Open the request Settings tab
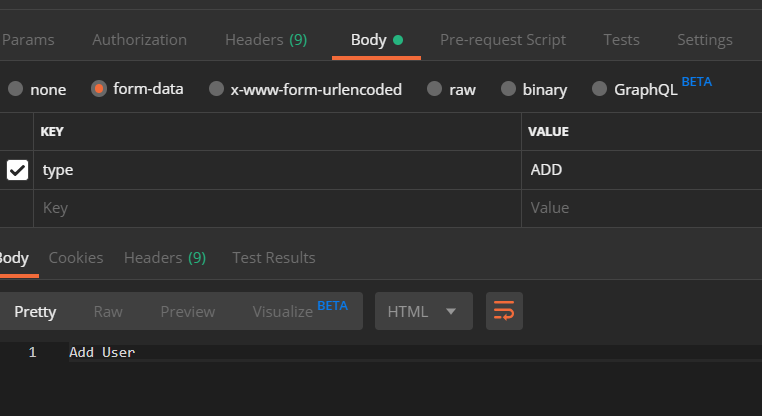This screenshot has height=416, width=762. (x=704, y=40)
